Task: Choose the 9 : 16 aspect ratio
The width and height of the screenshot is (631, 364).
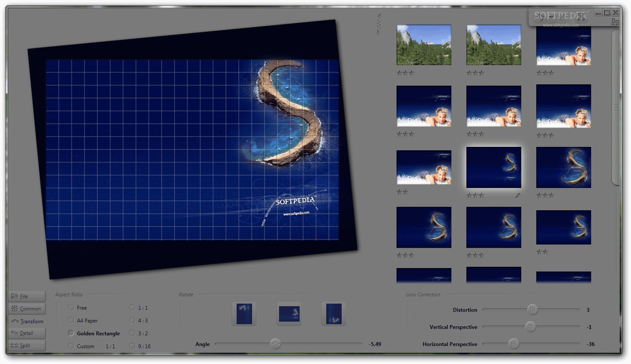Action: pos(132,346)
